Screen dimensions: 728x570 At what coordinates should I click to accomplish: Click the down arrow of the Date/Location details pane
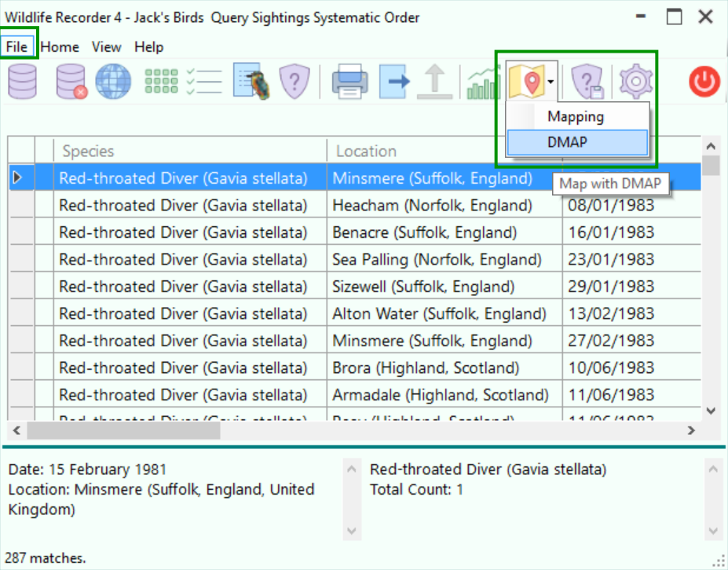click(x=352, y=531)
